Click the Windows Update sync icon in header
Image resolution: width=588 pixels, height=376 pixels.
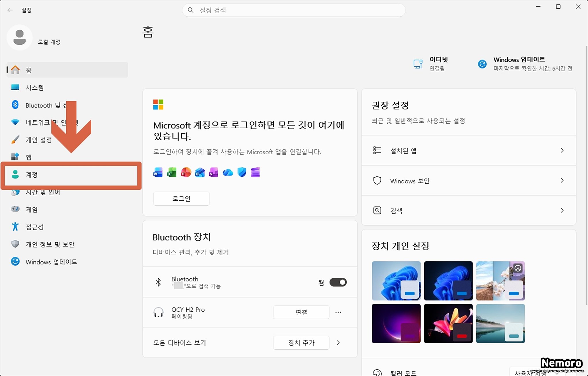pyautogui.click(x=482, y=64)
